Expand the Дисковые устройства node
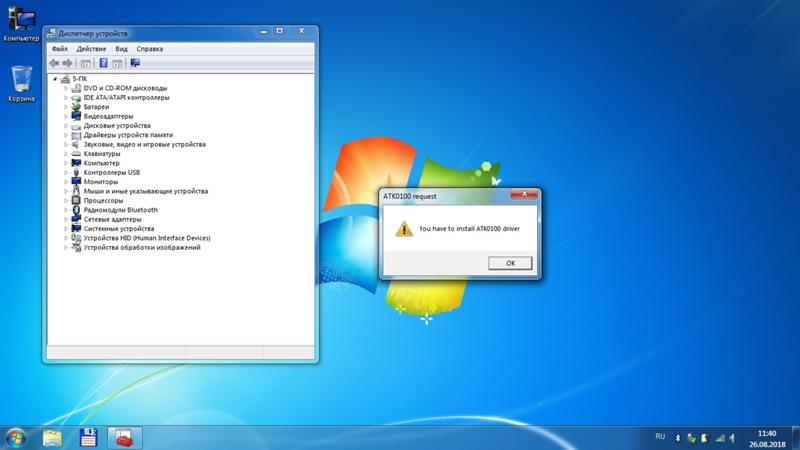800x450 pixels. pos(65,126)
